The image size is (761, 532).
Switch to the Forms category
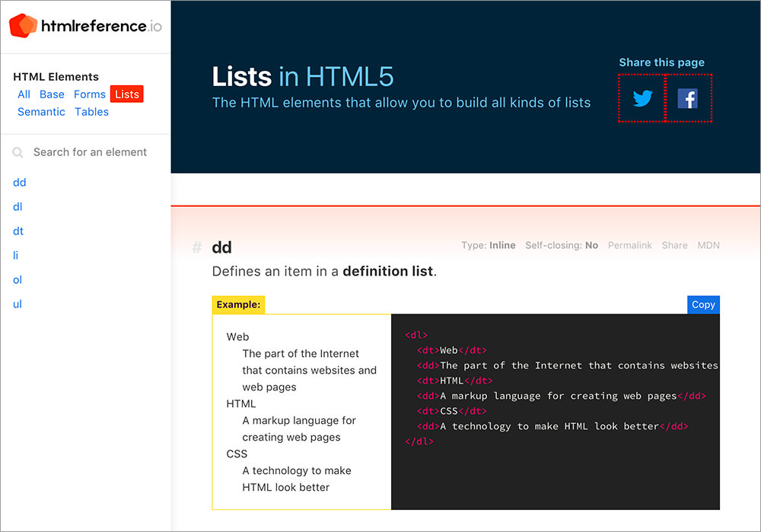[x=89, y=94]
